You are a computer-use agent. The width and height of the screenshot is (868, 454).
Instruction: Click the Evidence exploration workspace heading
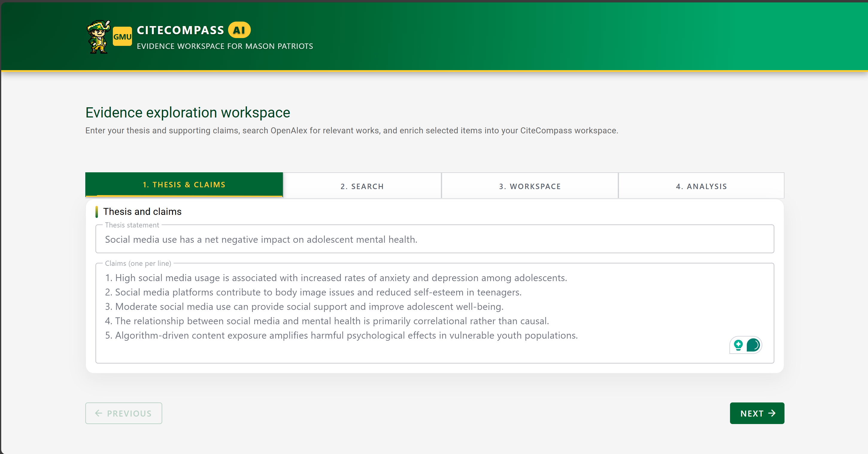(x=187, y=113)
